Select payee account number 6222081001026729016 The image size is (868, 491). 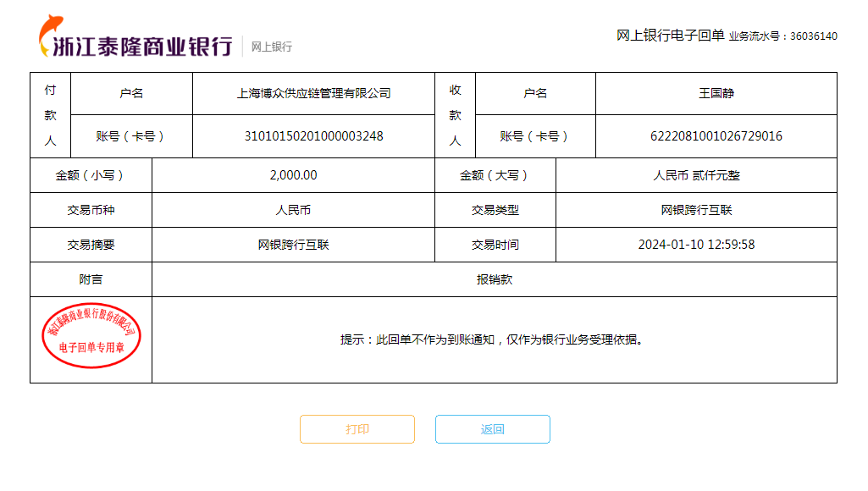point(716,136)
